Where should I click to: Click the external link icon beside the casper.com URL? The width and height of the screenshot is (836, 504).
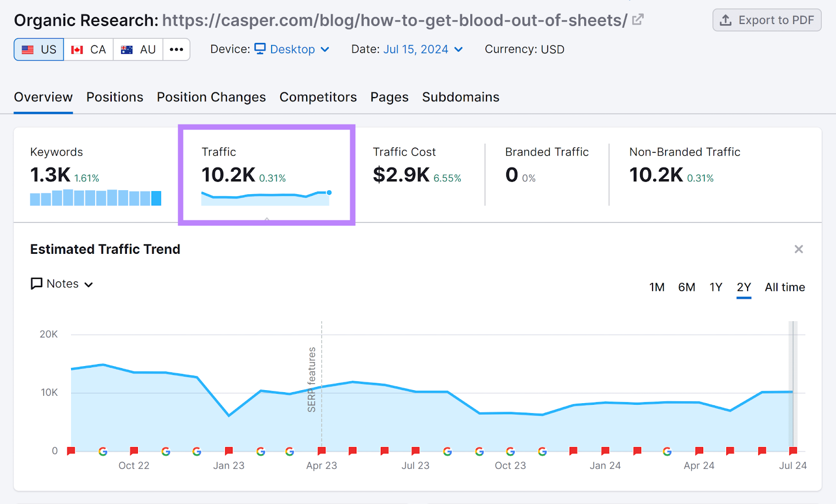point(637,20)
